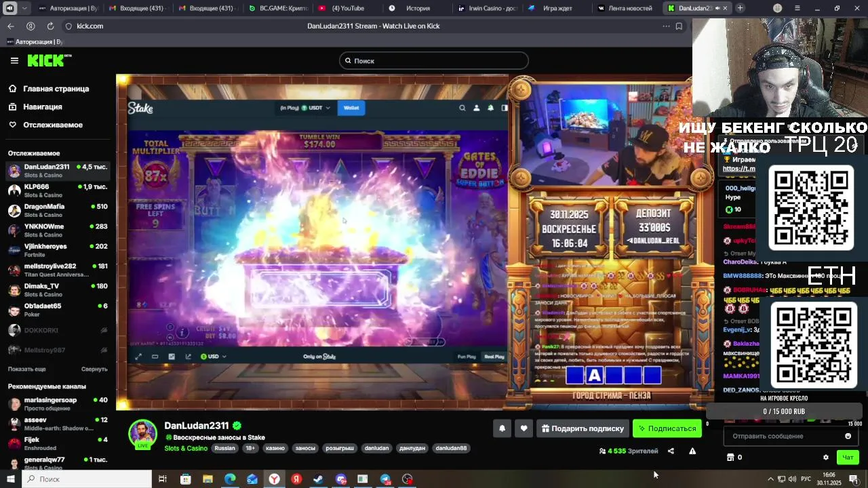Image resolution: width=868 pixels, height=488 pixels.
Task: Open emoji picker in chat input
Action: click(x=848, y=436)
